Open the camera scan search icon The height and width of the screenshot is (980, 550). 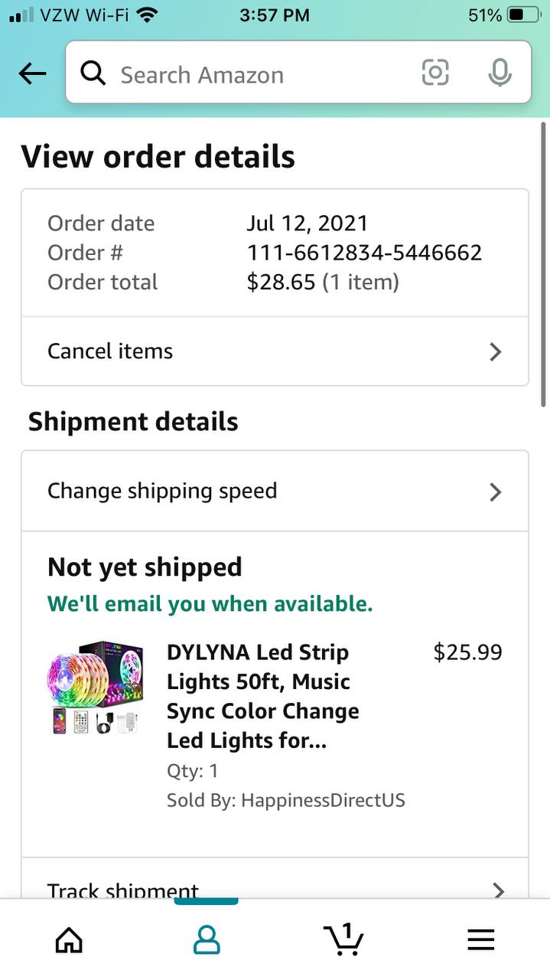[x=435, y=73]
